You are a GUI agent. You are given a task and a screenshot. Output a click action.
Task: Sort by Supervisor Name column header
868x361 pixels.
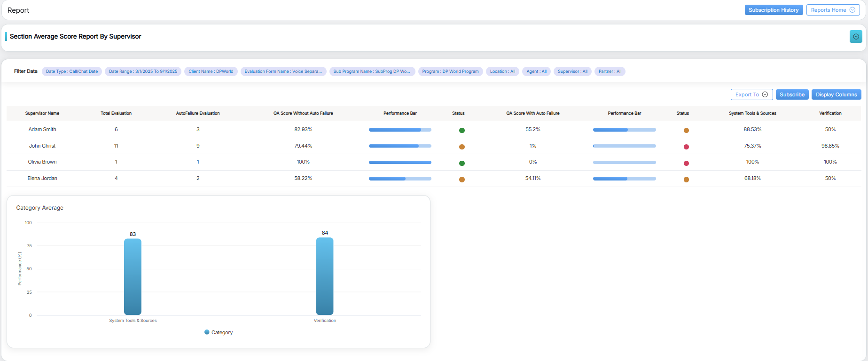tap(42, 113)
